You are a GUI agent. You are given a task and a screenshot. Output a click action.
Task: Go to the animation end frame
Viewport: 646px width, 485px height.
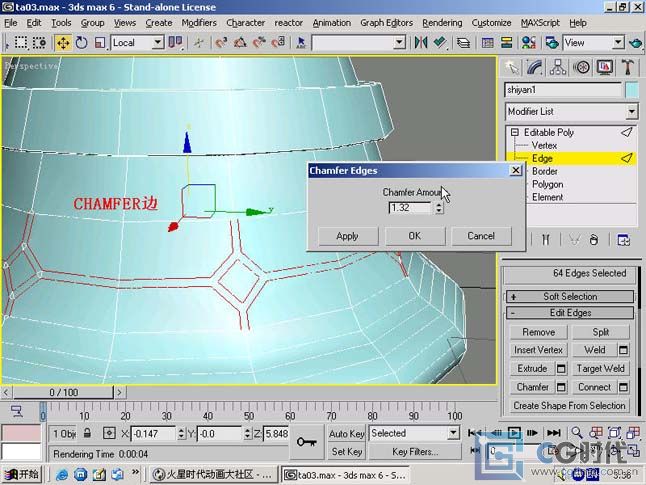pos(554,433)
